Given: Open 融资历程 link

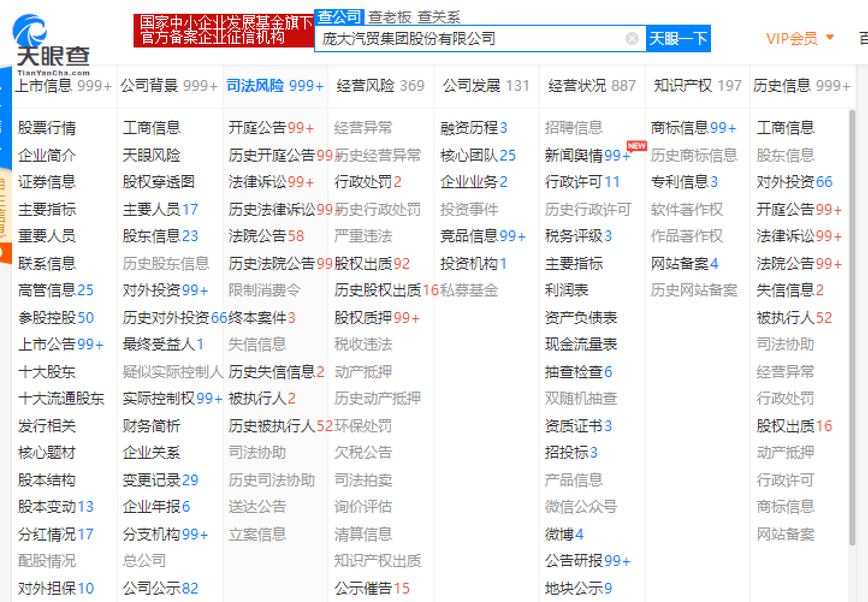Looking at the screenshot, I should coord(474,128).
